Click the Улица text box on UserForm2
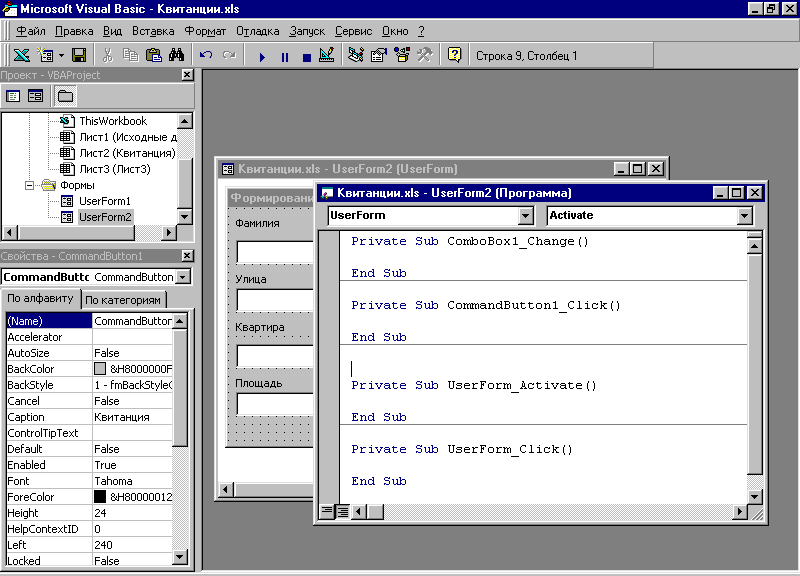800x576 pixels. point(275,300)
